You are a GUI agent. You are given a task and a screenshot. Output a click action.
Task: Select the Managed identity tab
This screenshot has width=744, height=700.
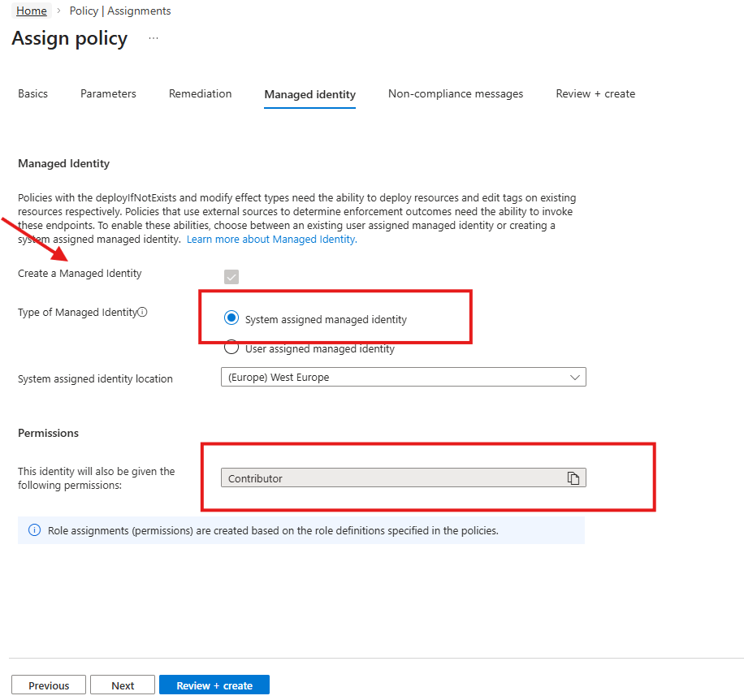click(309, 95)
